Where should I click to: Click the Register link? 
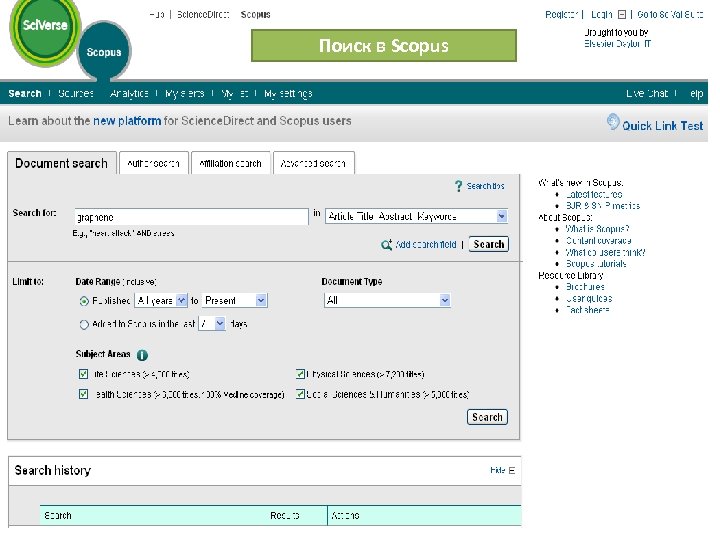(x=562, y=15)
